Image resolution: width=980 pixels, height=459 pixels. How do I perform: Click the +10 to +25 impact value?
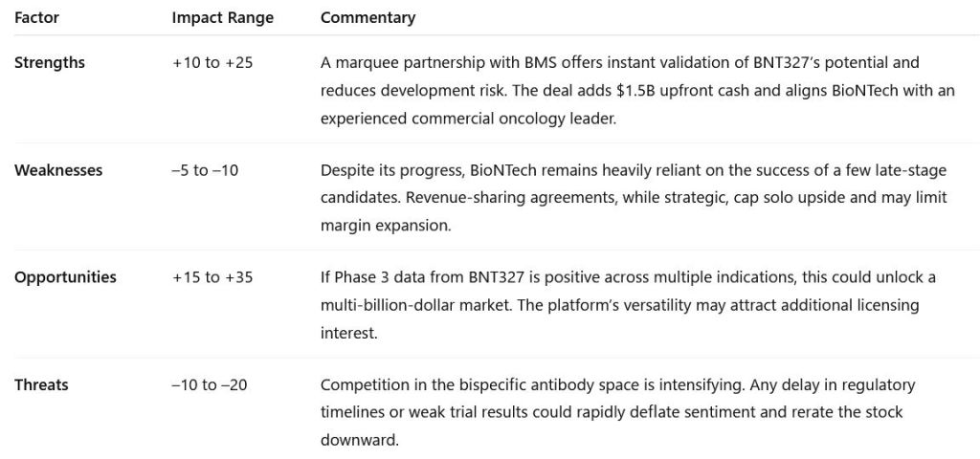tap(212, 63)
